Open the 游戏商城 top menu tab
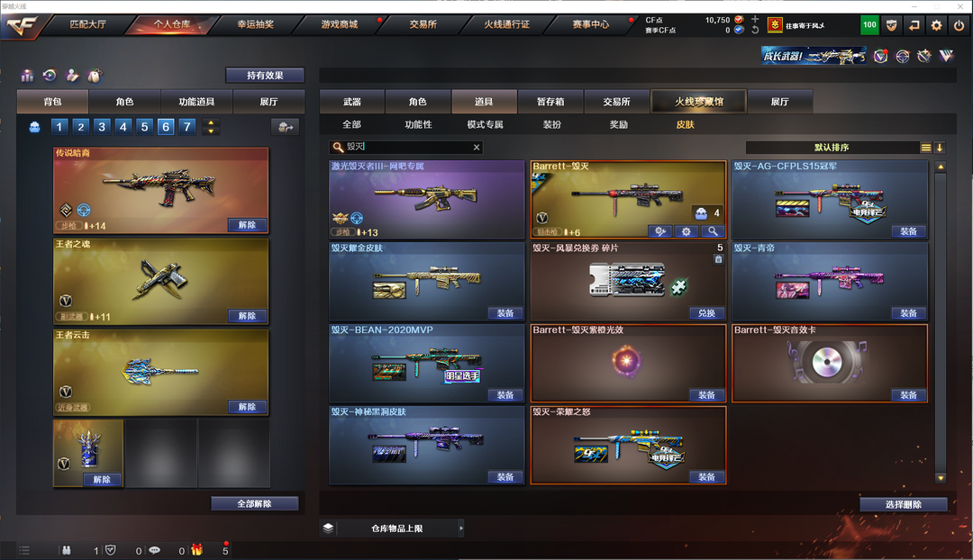The image size is (973, 560). pos(340,24)
